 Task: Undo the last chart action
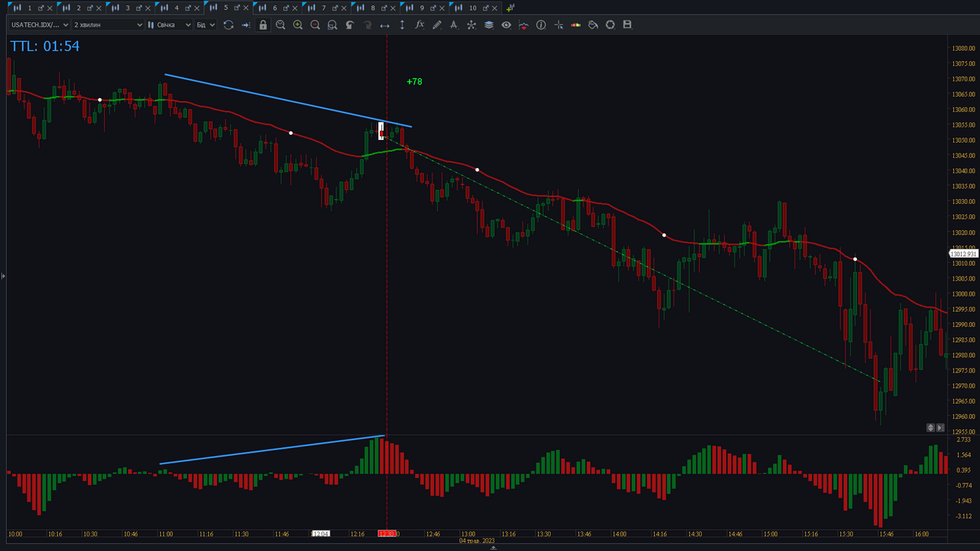349,25
